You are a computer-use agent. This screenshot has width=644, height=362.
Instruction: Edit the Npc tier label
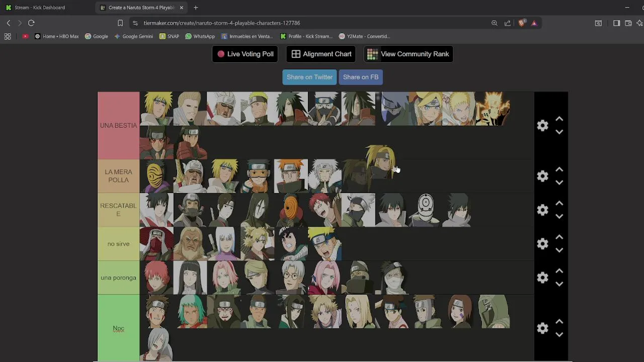click(118, 328)
